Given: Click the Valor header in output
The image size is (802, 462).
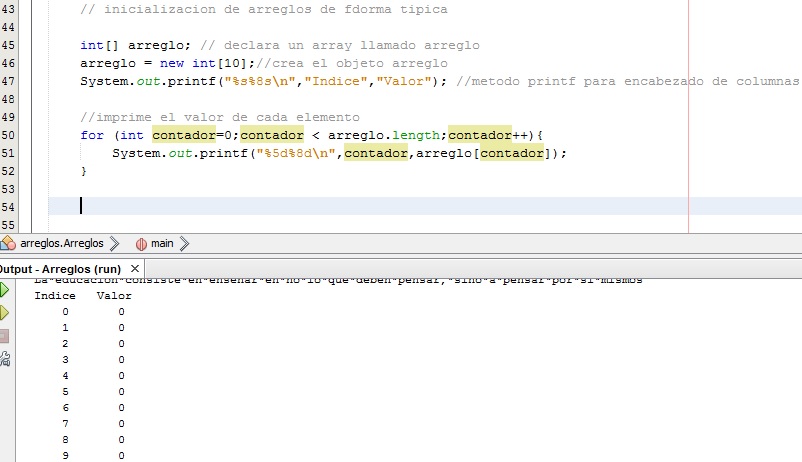Looking at the screenshot, I should (115, 296).
